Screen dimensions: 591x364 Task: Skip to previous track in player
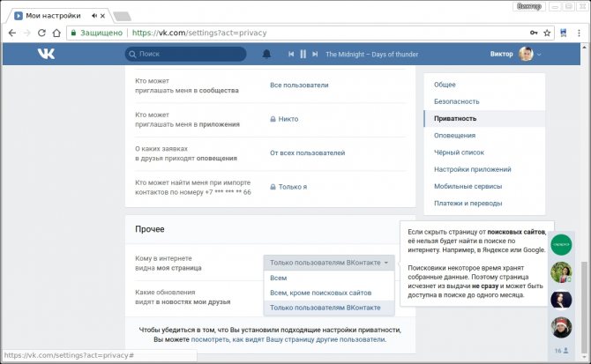click(x=291, y=55)
